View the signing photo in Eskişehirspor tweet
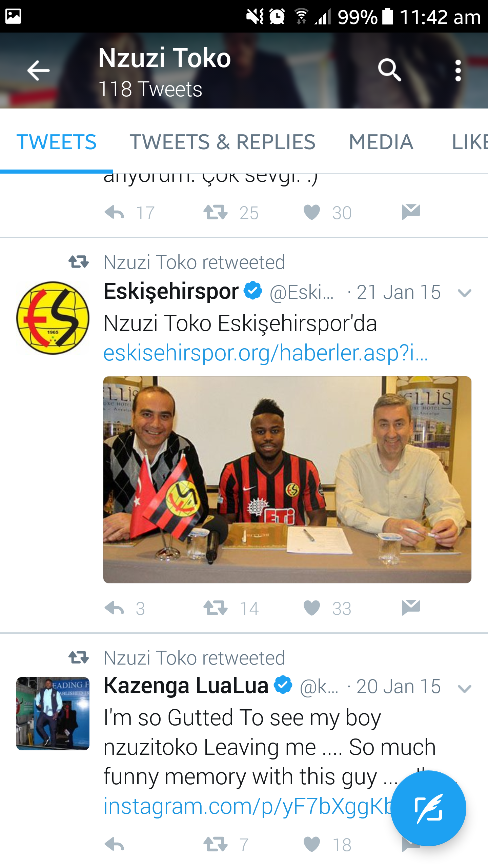 tap(287, 480)
